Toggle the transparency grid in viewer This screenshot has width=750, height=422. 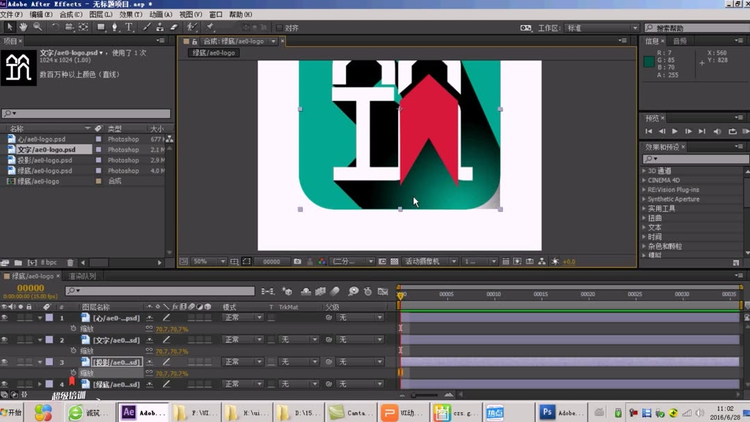click(394, 262)
